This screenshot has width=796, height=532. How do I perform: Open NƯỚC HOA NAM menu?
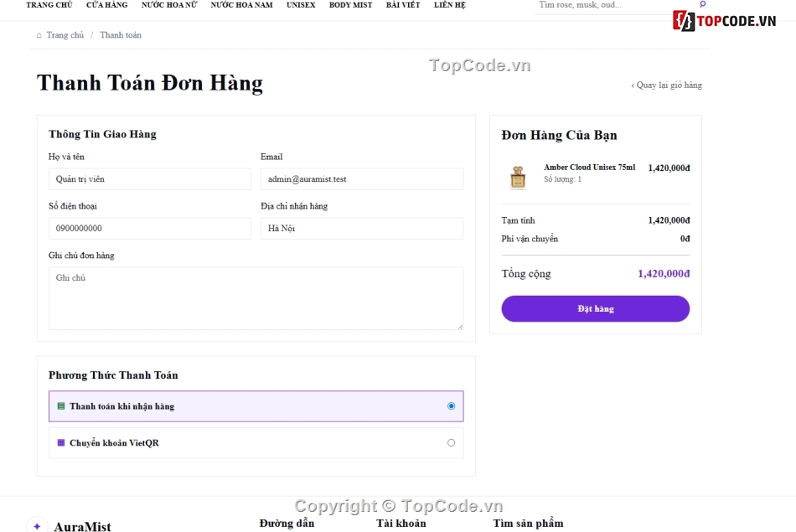point(241,5)
